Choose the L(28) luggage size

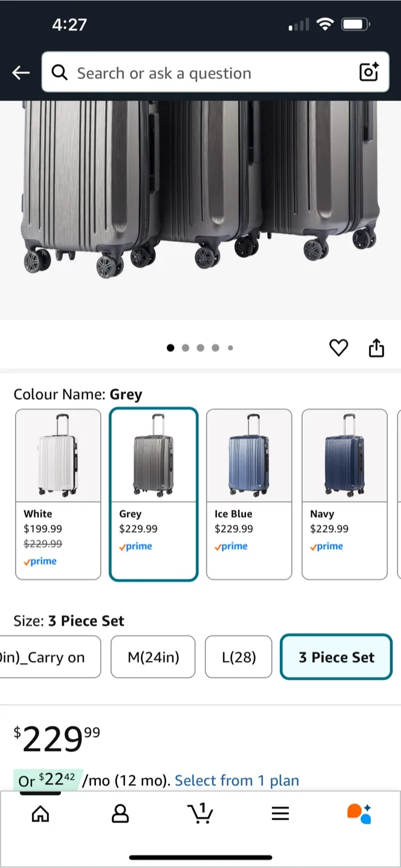click(x=238, y=656)
